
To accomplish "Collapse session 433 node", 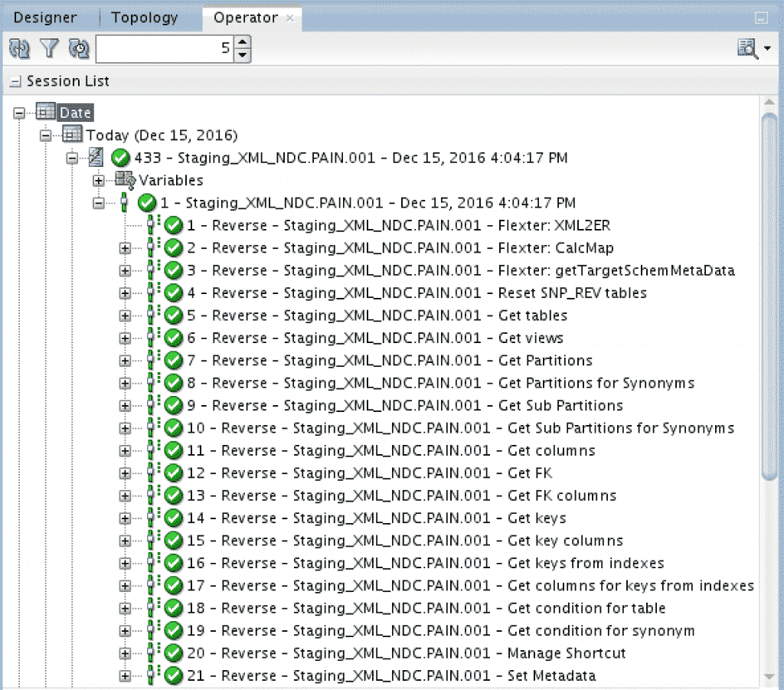I will [72, 158].
